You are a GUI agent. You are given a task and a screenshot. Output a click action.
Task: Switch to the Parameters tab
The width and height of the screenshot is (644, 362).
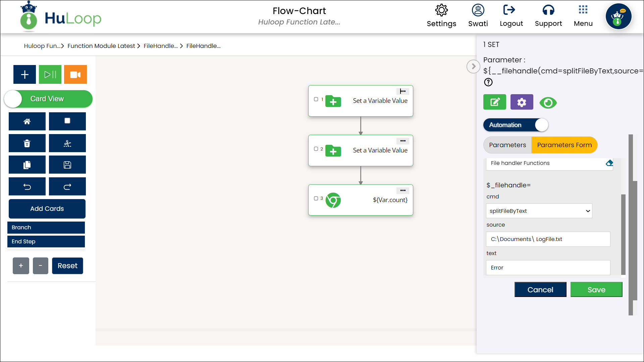click(x=507, y=145)
